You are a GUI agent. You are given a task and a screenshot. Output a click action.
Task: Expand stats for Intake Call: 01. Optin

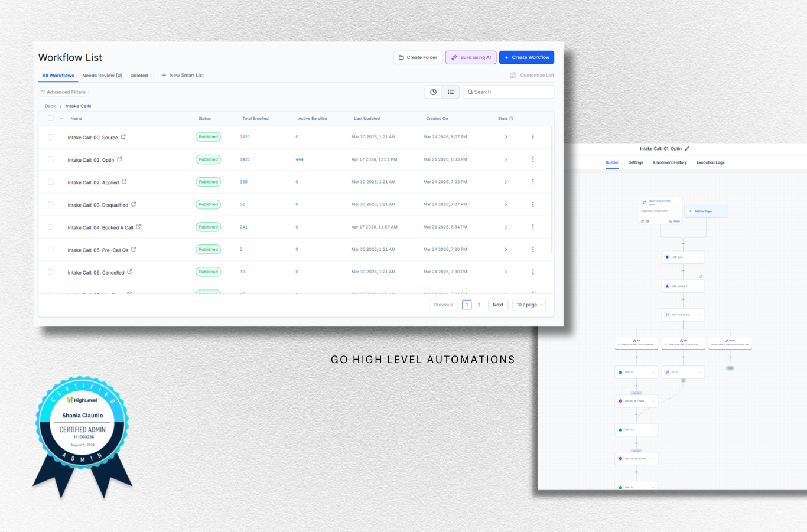pos(506,159)
